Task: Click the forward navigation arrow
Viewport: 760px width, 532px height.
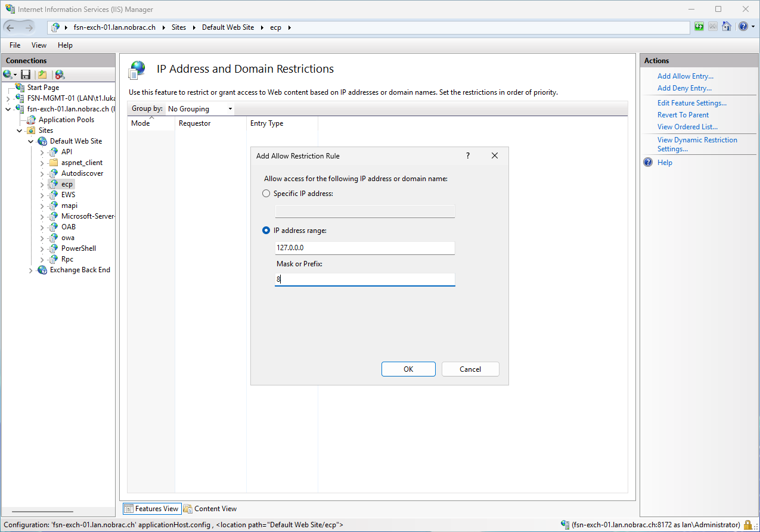Action: click(29, 27)
